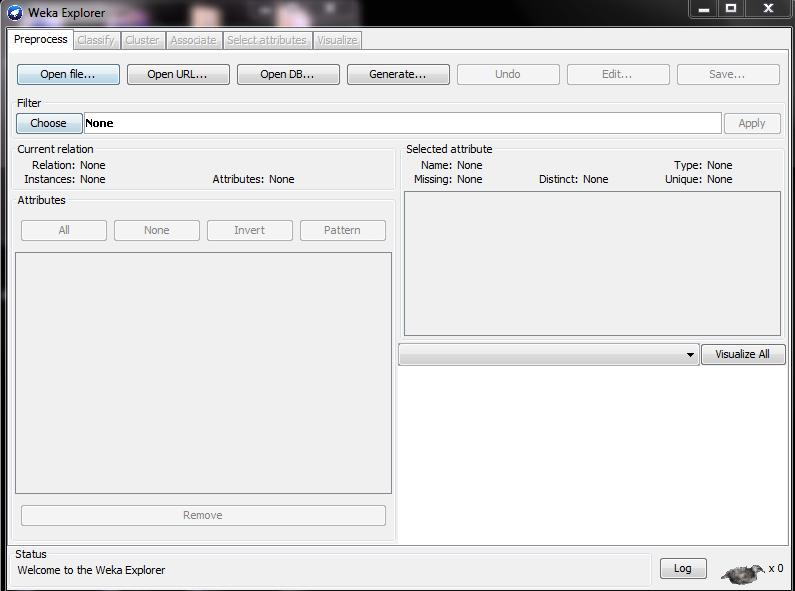The image size is (795, 591).
Task: Open the Visualize tab
Action: pos(337,40)
